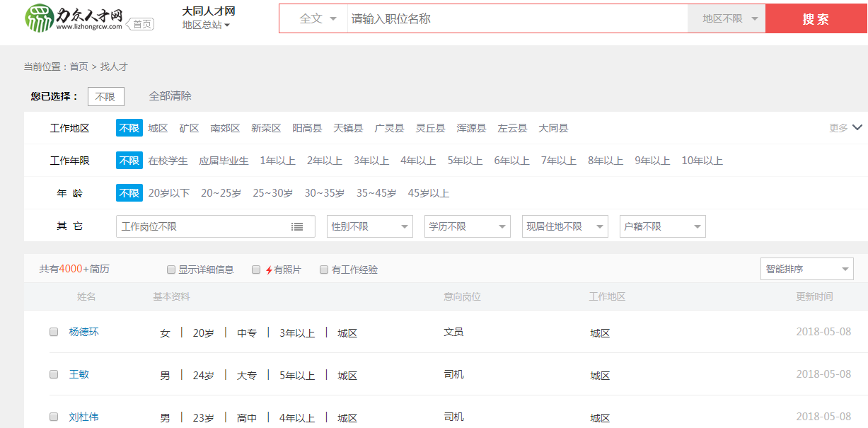Filter by 应届毕业生 experience
Viewport: 868px width, 428px height.
click(x=224, y=161)
